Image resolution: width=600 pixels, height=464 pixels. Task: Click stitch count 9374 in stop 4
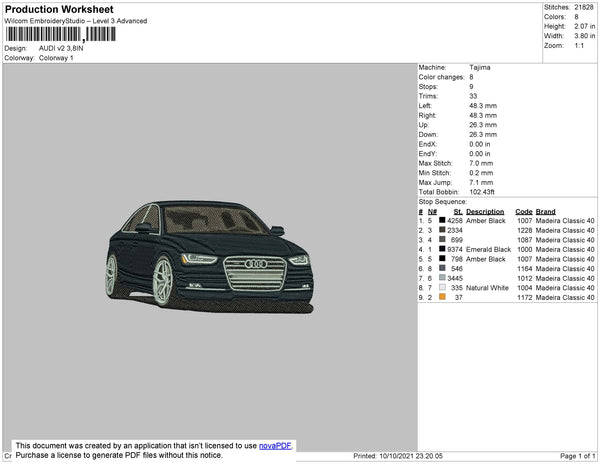(455, 249)
